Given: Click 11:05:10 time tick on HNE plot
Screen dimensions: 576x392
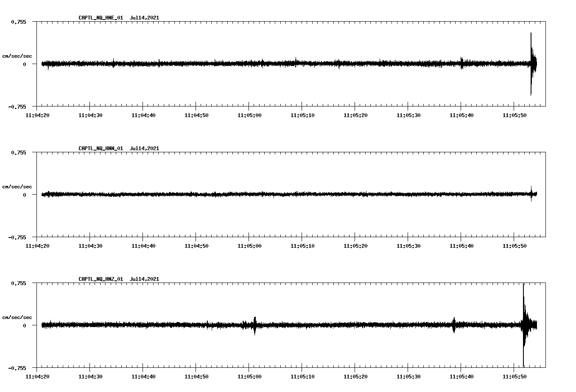Looking at the screenshot, I should 302,115.
